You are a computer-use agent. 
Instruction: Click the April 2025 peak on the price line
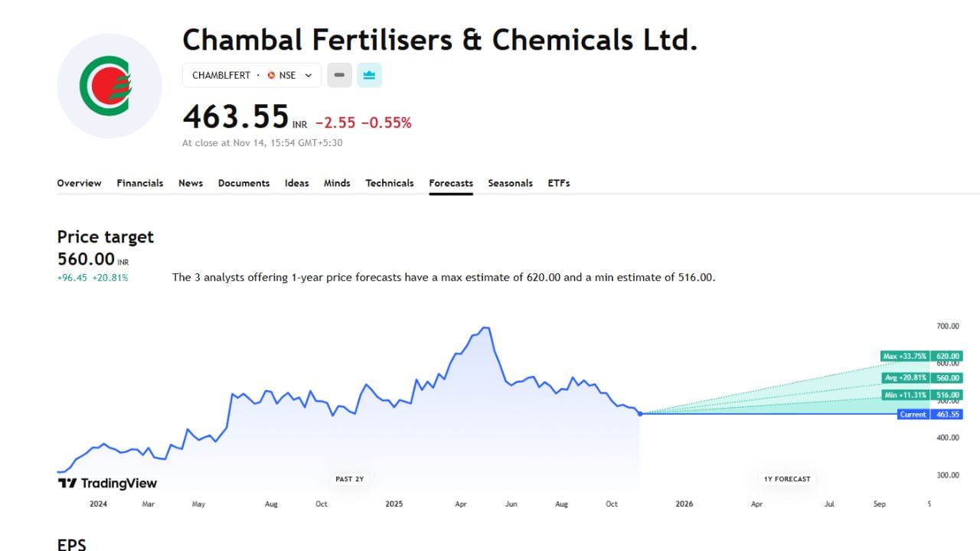click(484, 328)
